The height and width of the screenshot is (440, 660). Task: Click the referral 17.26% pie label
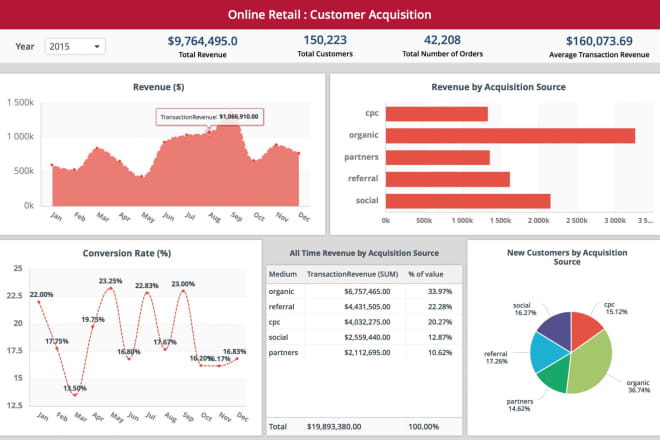coord(496,357)
